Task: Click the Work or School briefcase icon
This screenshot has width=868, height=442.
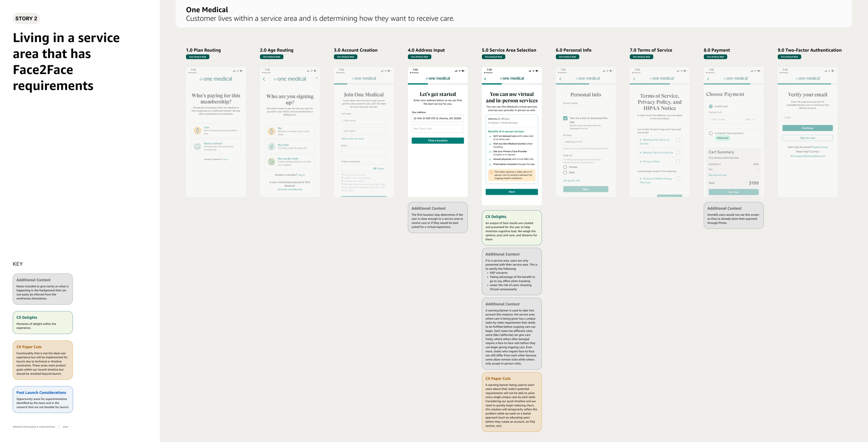Action: (198, 147)
